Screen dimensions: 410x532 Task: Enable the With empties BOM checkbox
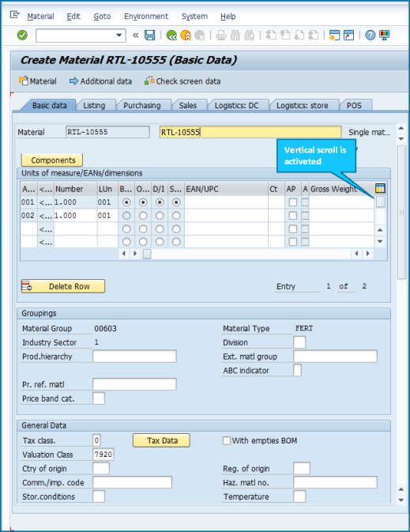click(226, 440)
